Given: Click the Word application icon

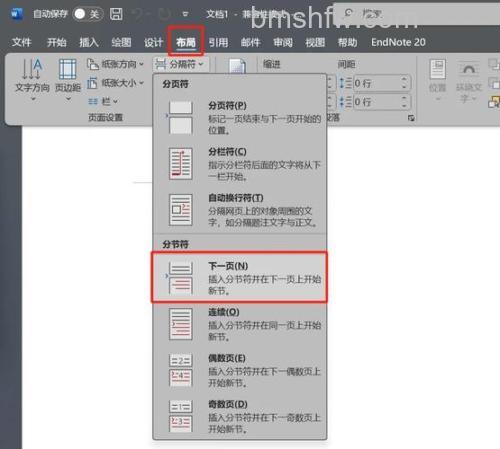Looking at the screenshot, I should [x=16, y=14].
